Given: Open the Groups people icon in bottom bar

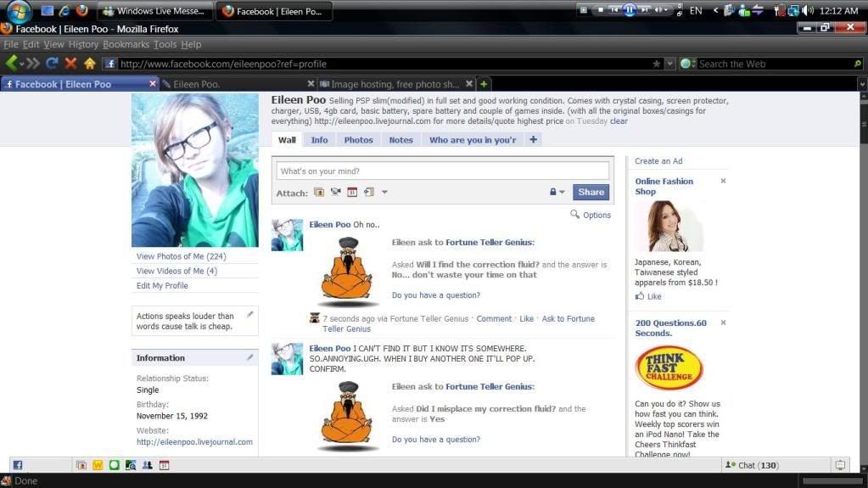Looking at the screenshot, I should point(148,465).
